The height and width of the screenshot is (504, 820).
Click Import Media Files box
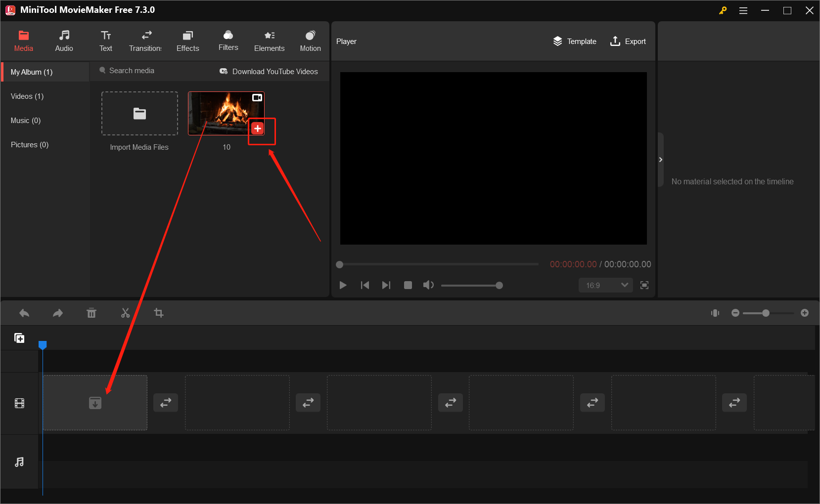click(139, 114)
